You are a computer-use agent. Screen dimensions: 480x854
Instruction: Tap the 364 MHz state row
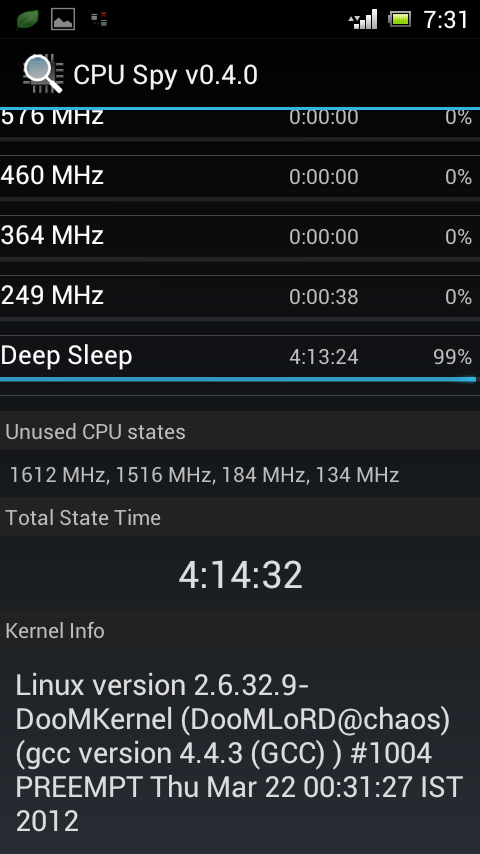[x=240, y=236]
